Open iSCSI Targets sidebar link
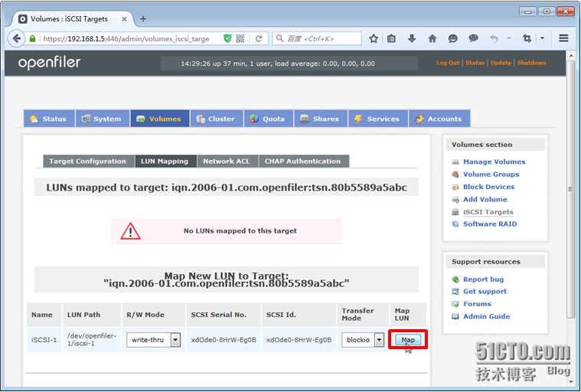581x392 pixels. [x=488, y=212]
